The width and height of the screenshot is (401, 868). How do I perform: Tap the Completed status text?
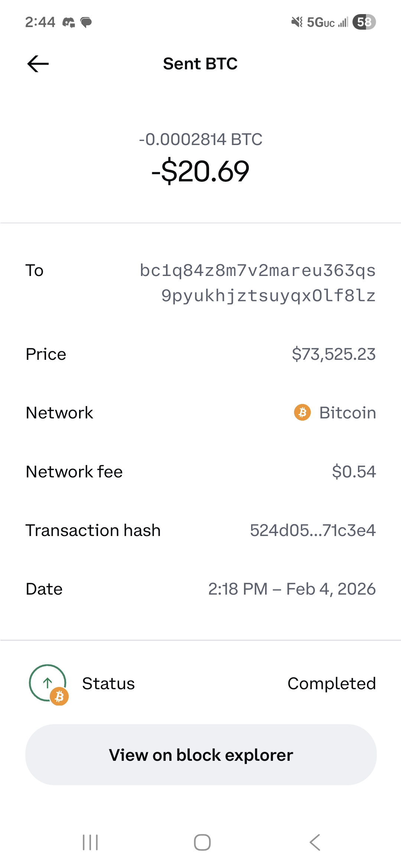[332, 684]
